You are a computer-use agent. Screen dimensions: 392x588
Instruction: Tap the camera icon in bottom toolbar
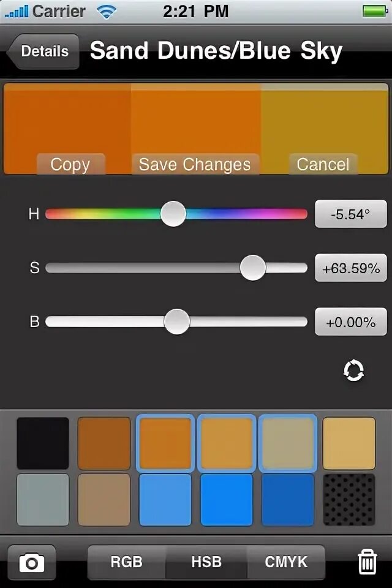click(x=32, y=562)
